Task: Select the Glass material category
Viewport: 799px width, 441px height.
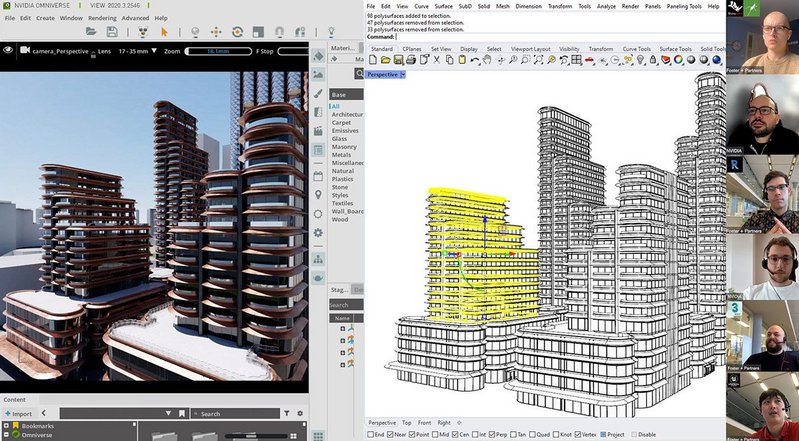Action: click(x=339, y=139)
